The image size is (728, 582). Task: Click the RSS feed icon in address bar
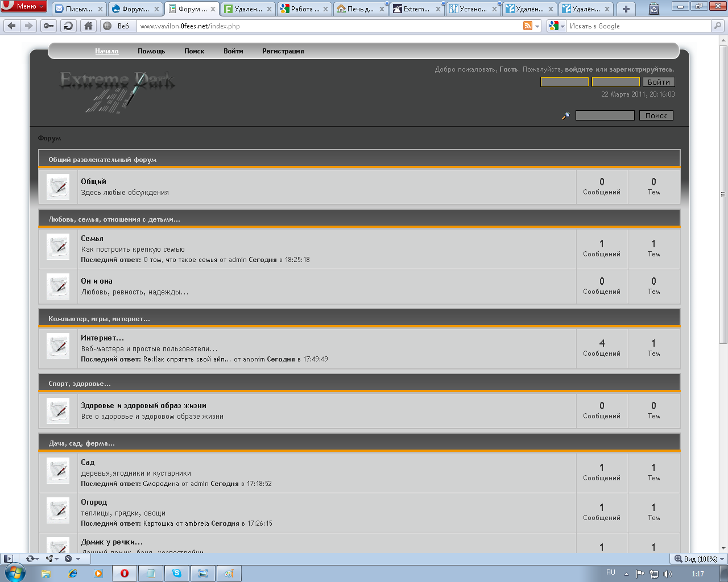click(x=528, y=26)
